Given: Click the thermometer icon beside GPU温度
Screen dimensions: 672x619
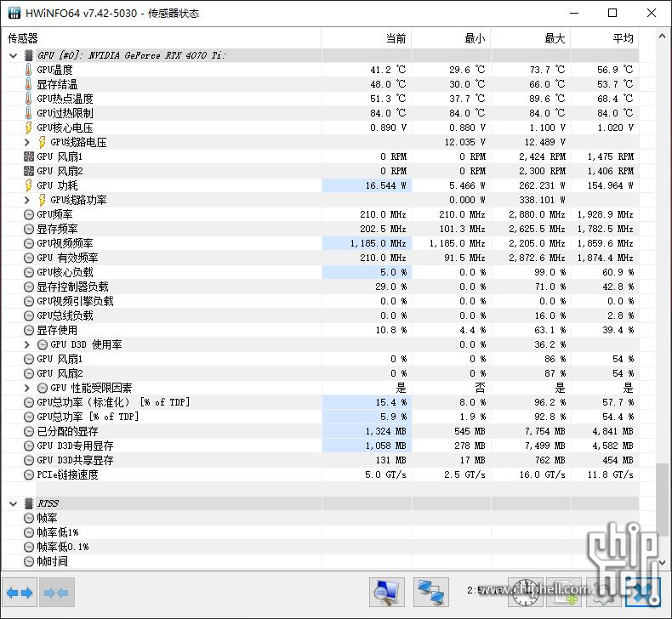Looking at the screenshot, I should tap(28, 70).
